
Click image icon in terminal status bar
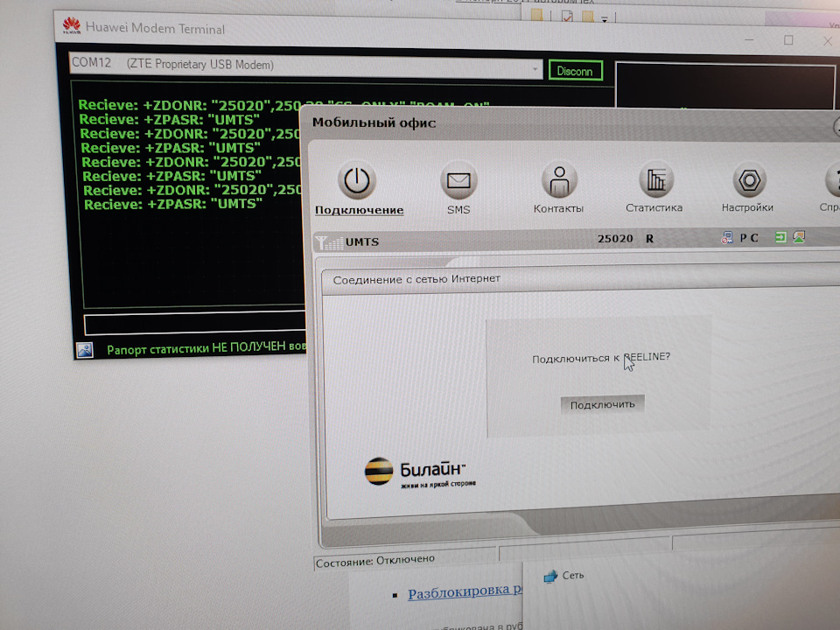pos(85,350)
